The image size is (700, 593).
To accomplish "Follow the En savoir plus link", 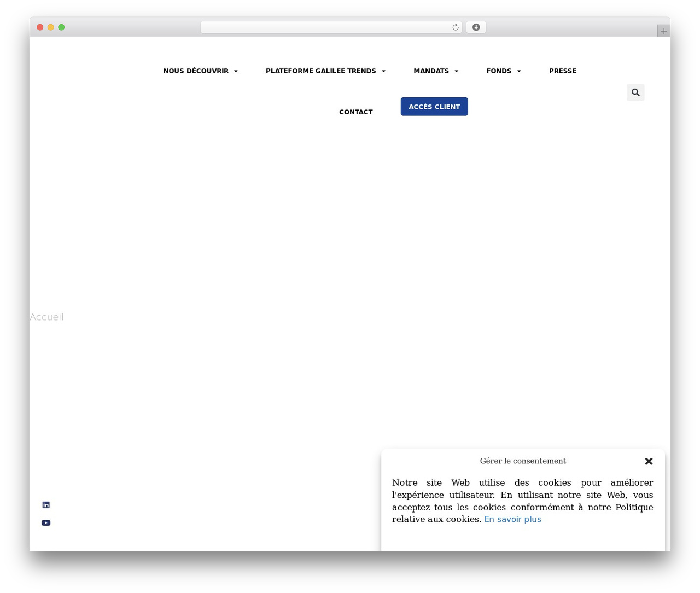I will click(x=512, y=520).
